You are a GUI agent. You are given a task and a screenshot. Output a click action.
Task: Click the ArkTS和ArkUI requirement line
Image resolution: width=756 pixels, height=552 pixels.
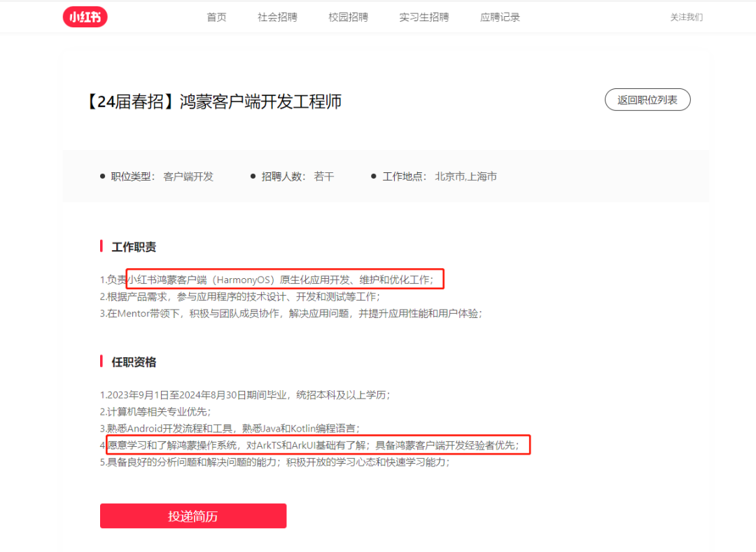click(309, 446)
